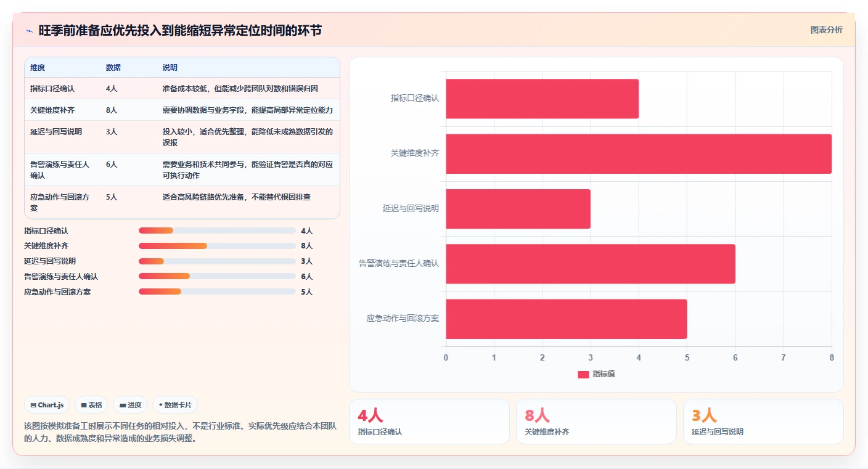Click the 应急动作与回滚方案 progress bar

(x=217, y=292)
